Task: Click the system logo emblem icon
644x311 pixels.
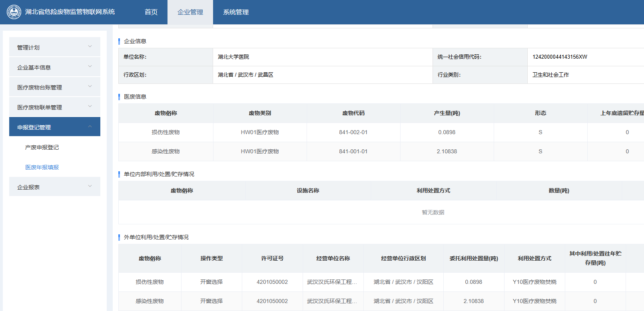Action: click(14, 12)
